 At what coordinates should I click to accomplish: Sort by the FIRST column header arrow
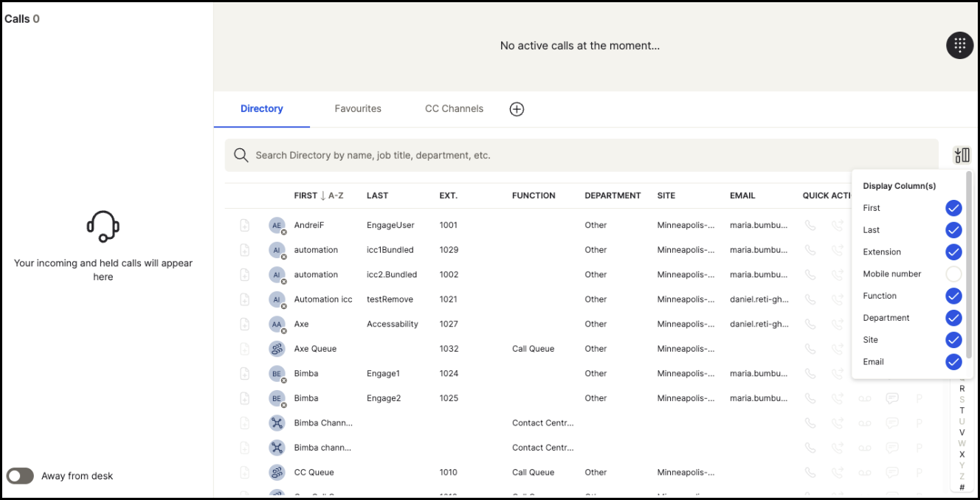pos(322,195)
